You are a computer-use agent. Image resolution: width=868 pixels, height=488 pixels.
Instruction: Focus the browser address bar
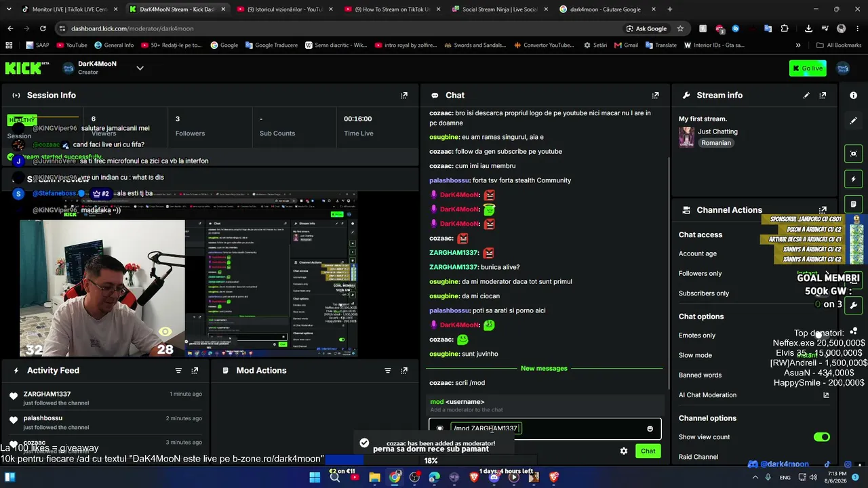click(x=339, y=28)
